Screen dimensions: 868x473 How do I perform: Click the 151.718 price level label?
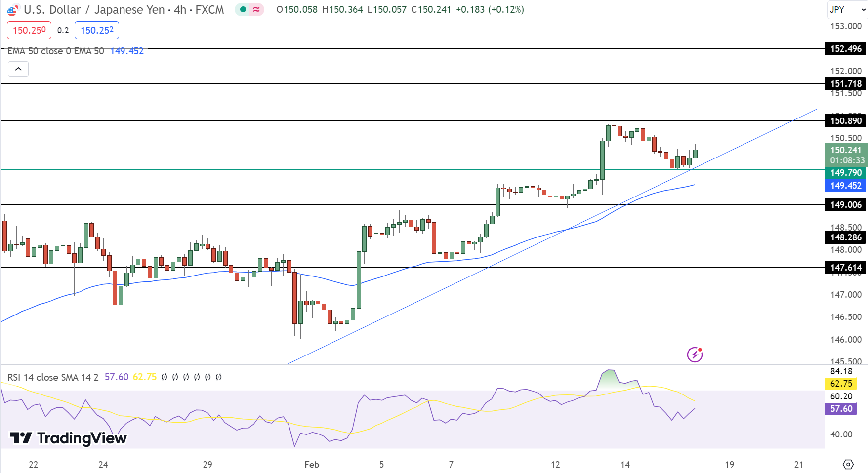coord(846,84)
